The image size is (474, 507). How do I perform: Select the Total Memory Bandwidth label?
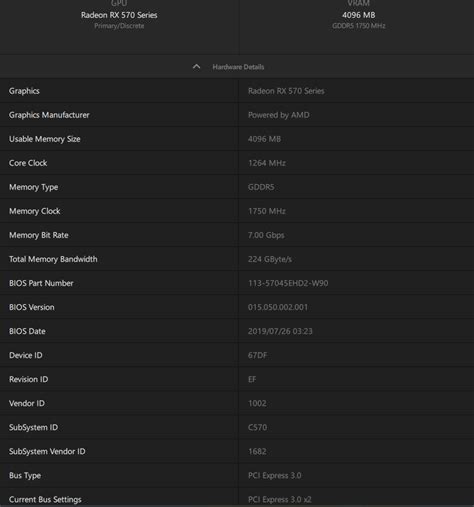[x=53, y=259]
